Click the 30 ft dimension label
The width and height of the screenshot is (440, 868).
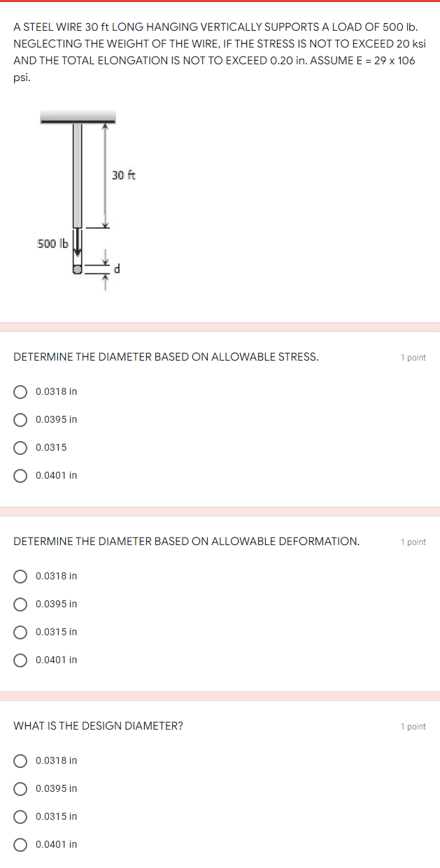coord(123,175)
